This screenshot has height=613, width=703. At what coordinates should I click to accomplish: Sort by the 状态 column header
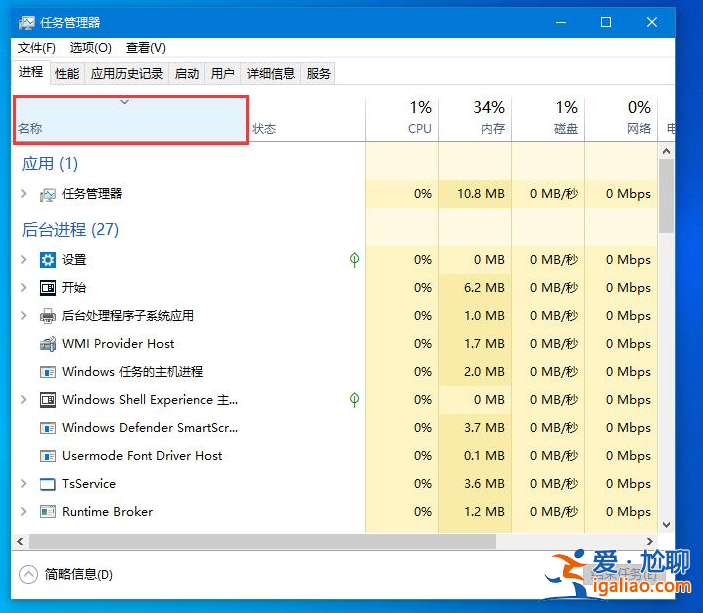click(307, 120)
